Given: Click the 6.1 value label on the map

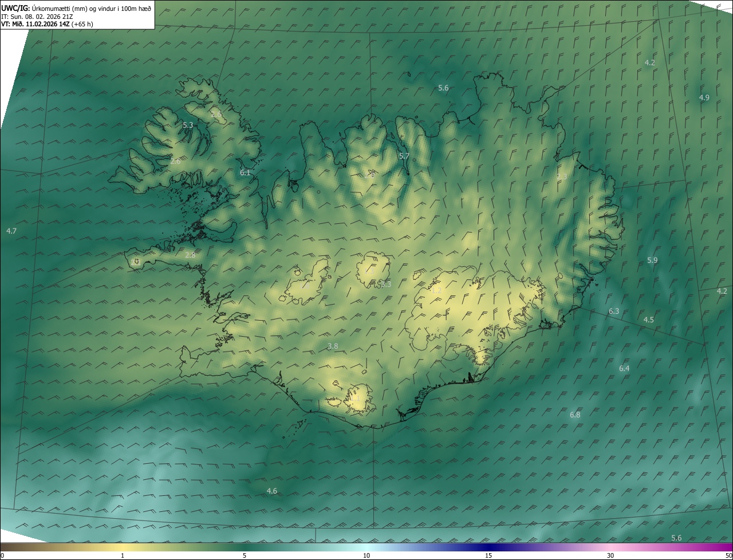Looking at the screenshot, I should click(x=245, y=172).
